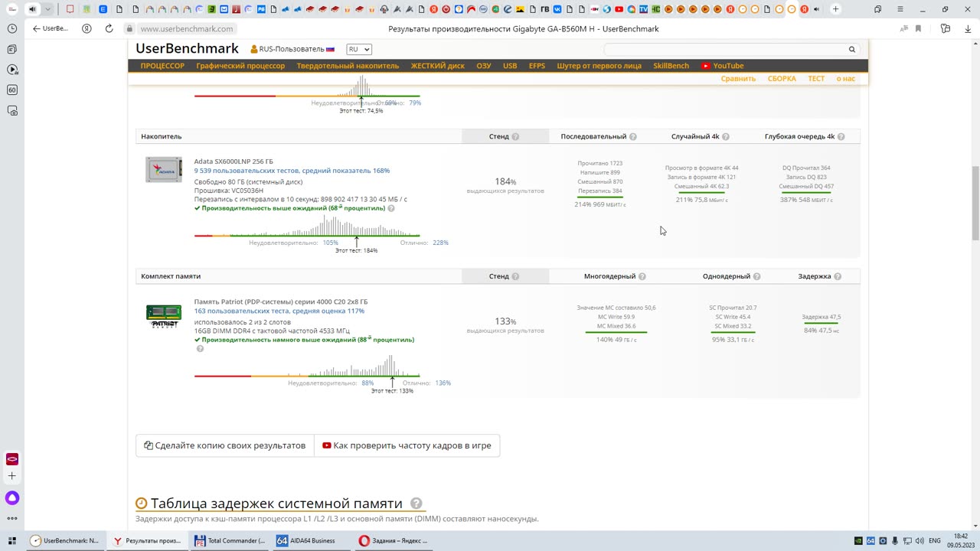This screenshot has width=980, height=551.
Task: Open the browser downloads arrow icon
Action: tap(966, 28)
